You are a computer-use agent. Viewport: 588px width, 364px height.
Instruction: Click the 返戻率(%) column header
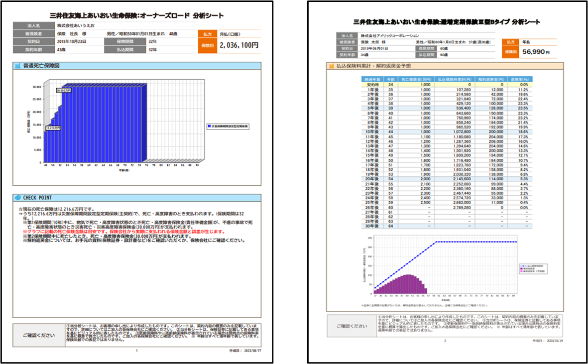tap(520, 80)
